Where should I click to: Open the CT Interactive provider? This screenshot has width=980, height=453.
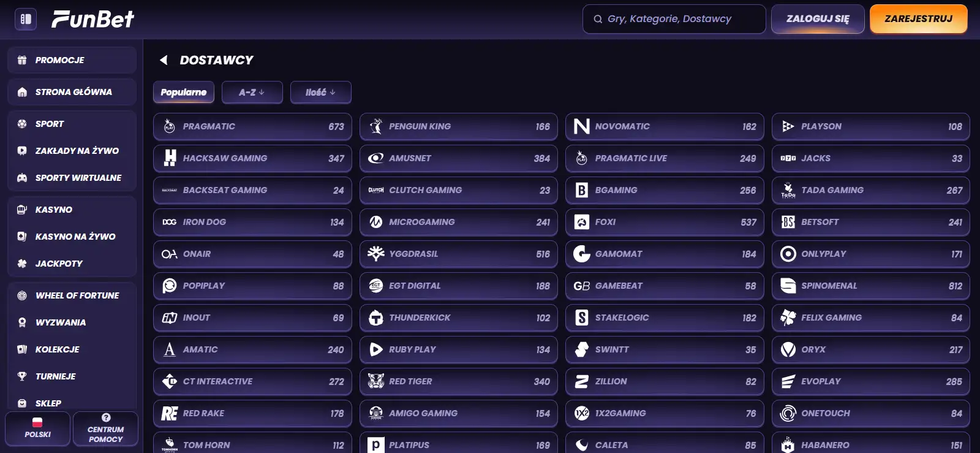tap(252, 381)
